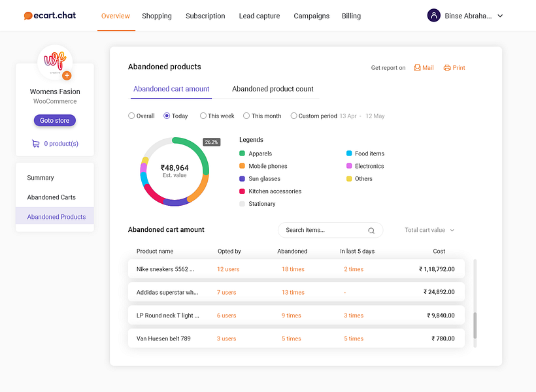Click the user avatar icon
The width and height of the screenshot is (536, 392).
433,16
